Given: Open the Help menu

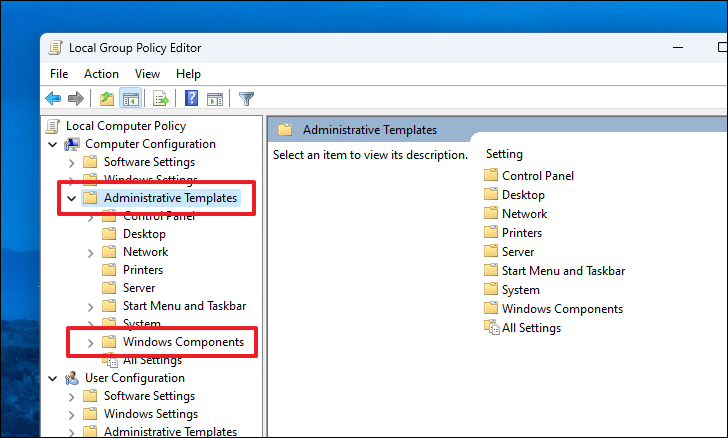Looking at the screenshot, I should [188, 74].
